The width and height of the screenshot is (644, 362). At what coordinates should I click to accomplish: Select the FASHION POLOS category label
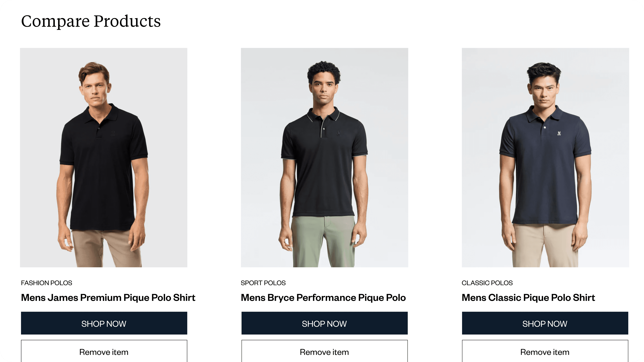coord(47,283)
